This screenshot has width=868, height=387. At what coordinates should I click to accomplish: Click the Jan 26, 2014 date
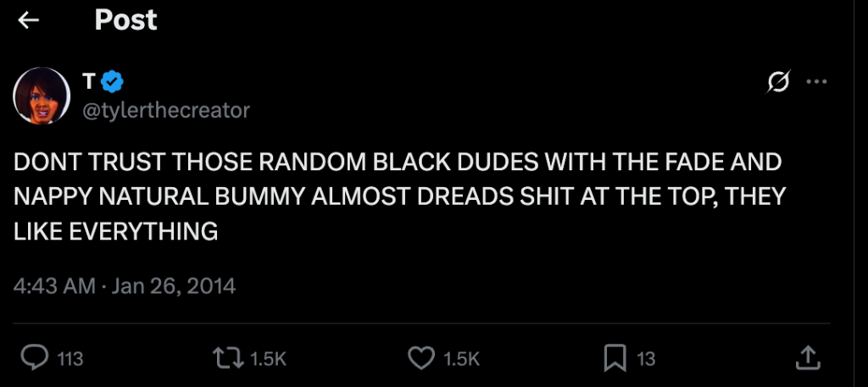(x=175, y=286)
